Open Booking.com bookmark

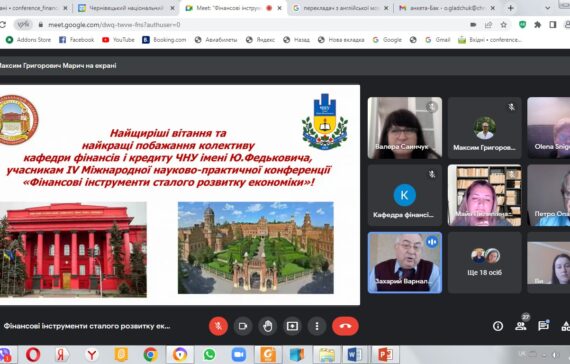pos(164,40)
